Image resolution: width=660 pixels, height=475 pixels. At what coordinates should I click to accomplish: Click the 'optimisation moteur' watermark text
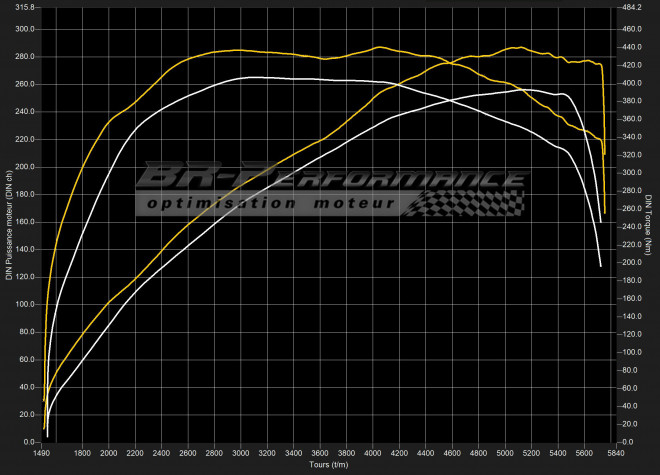(x=270, y=203)
